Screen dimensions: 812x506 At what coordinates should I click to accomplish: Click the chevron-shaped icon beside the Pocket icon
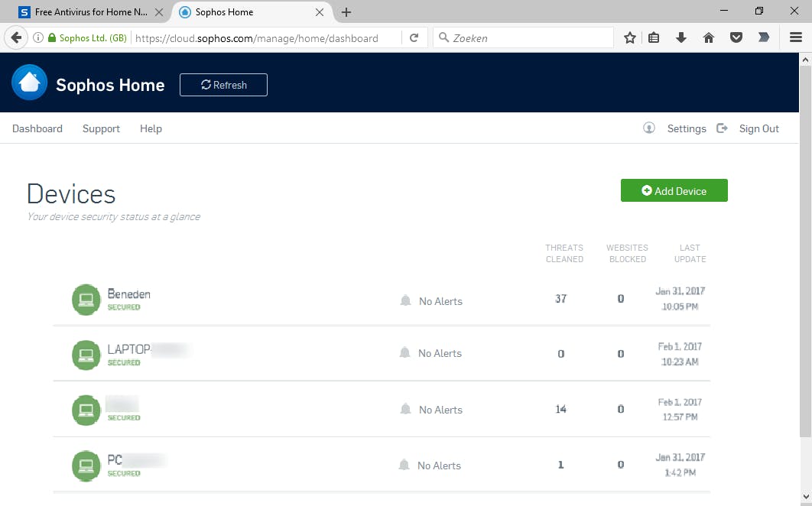click(x=763, y=37)
